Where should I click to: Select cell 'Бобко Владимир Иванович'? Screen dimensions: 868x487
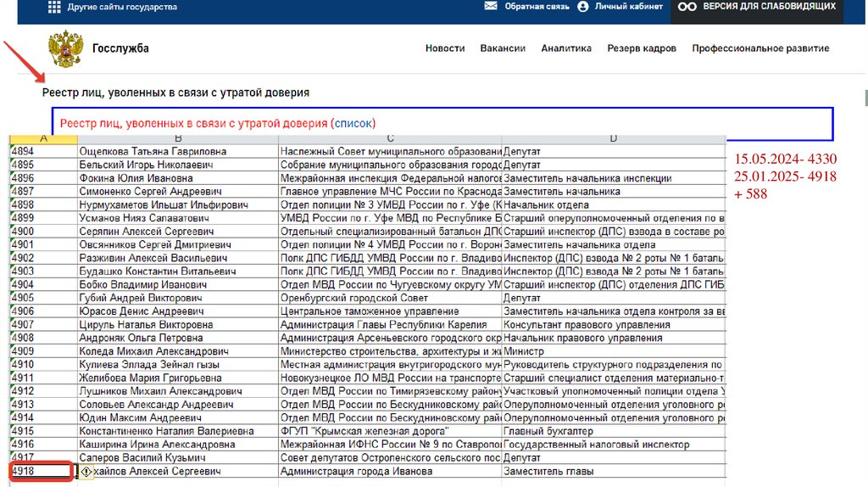[x=178, y=284]
